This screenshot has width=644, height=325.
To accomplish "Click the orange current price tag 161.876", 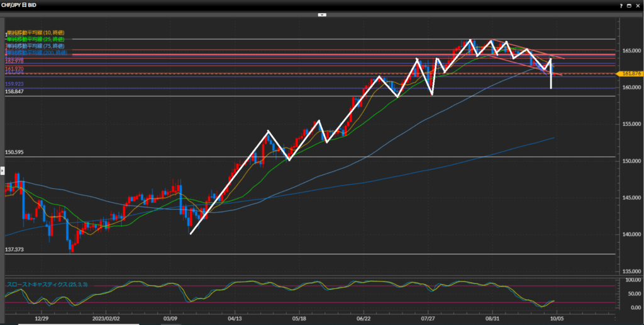I will click(630, 74).
